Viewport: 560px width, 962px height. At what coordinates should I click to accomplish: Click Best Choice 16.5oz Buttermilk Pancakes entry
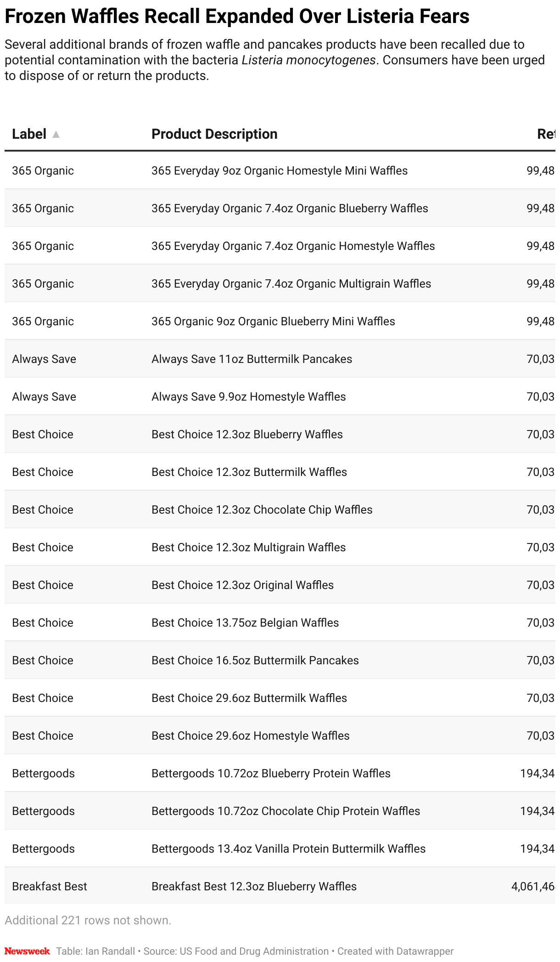(x=255, y=660)
